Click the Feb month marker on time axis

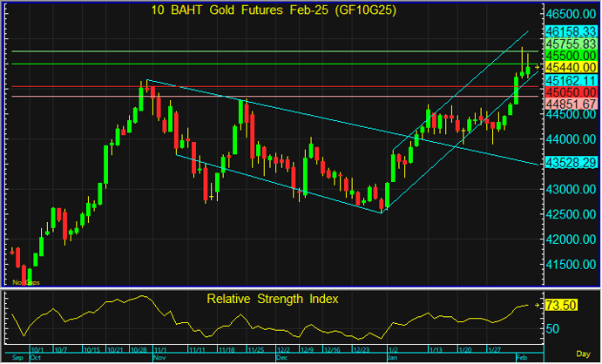pyautogui.click(x=523, y=358)
